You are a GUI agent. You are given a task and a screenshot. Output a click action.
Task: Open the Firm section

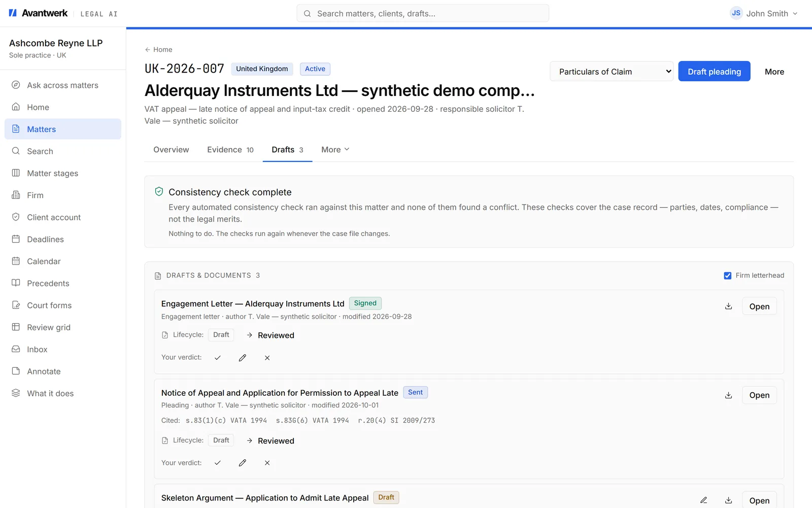point(63,195)
